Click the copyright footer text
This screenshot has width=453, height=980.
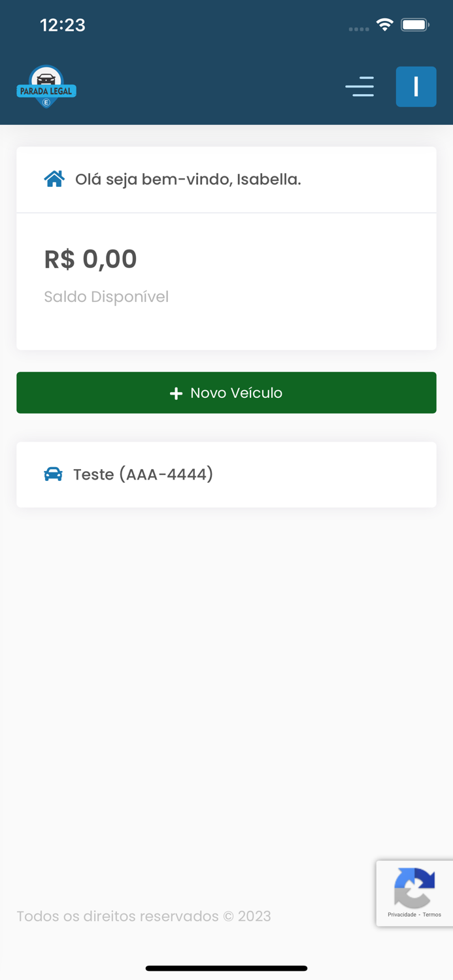(x=144, y=916)
